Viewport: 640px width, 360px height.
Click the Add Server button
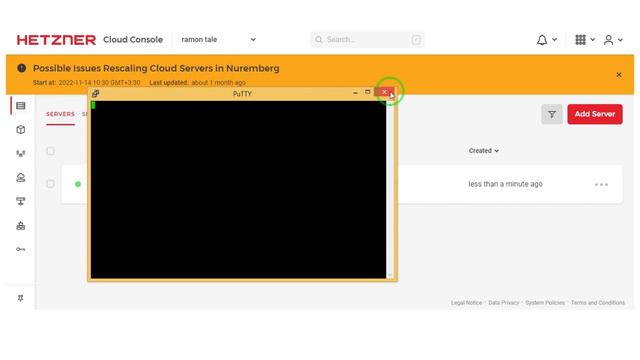pyautogui.click(x=595, y=114)
